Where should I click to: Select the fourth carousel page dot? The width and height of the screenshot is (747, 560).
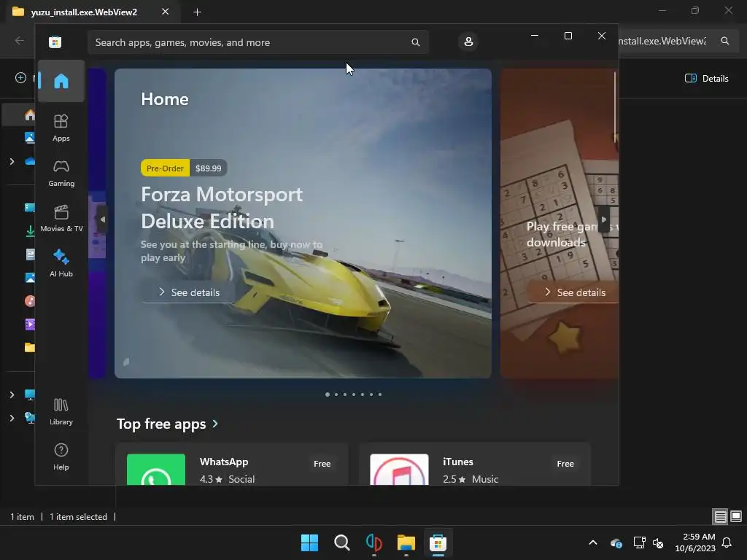click(x=354, y=394)
